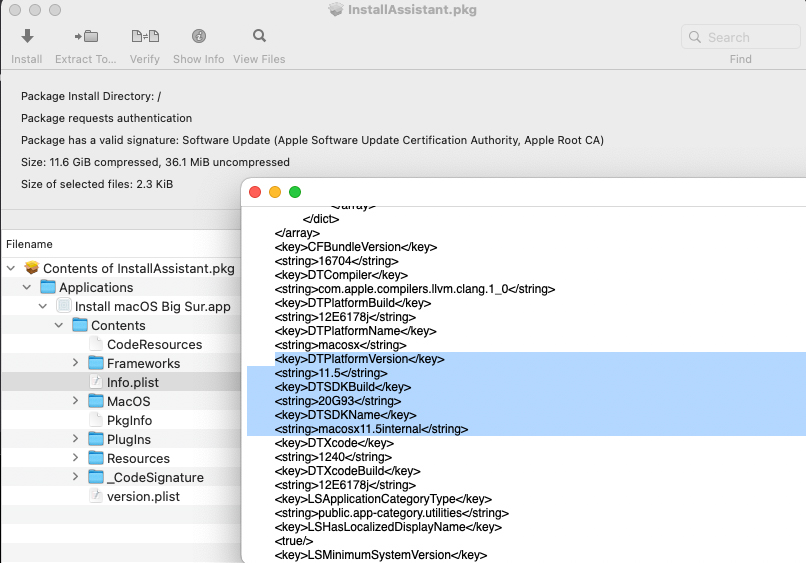This screenshot has width=806, height=563.
Task: Click the Applications folder icon
Action: [x=48, y=286]
